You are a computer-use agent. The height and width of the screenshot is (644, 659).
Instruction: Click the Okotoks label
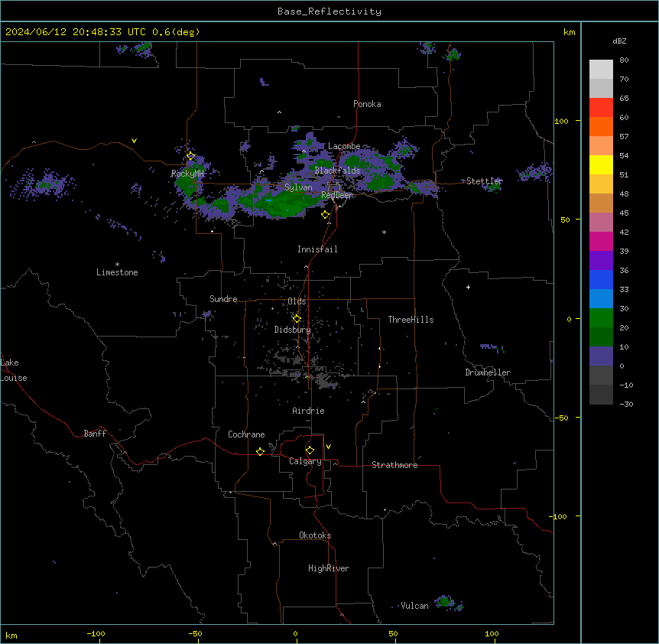coord(315,535)
